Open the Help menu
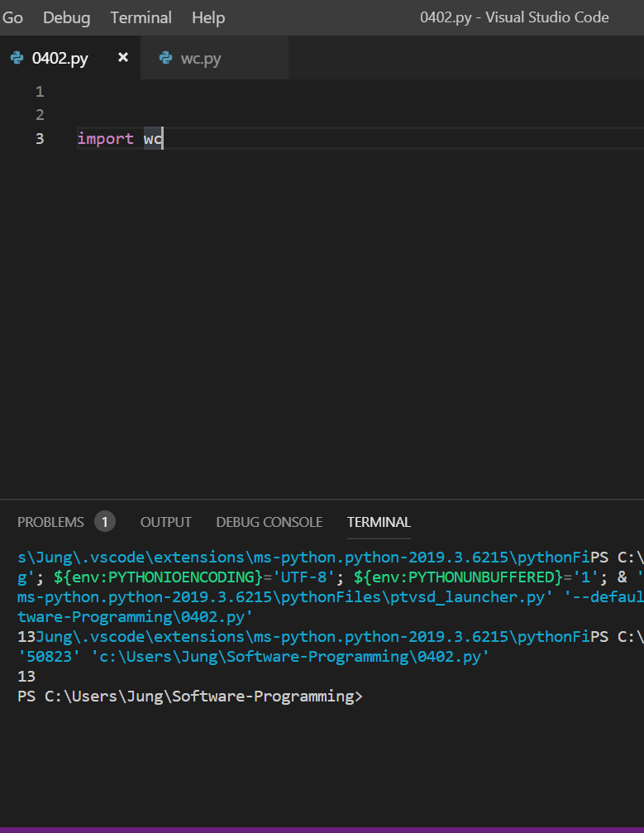This screenshot has width=644, height=833. click(x=208, y=17)
